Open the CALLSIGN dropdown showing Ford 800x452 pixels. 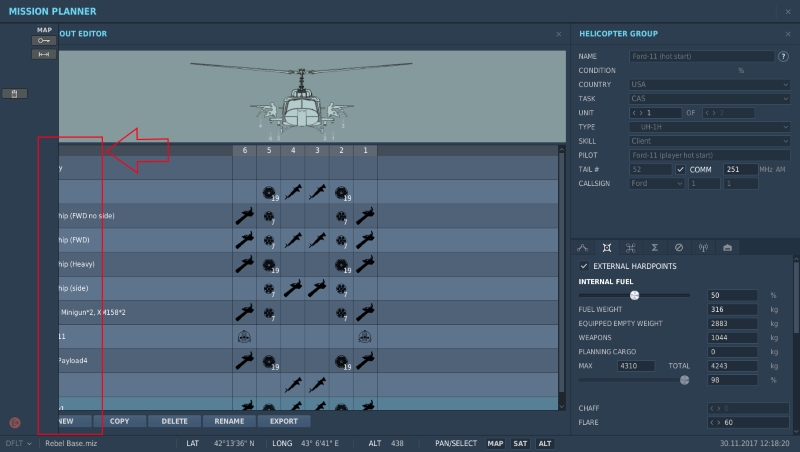click(657, 184)
